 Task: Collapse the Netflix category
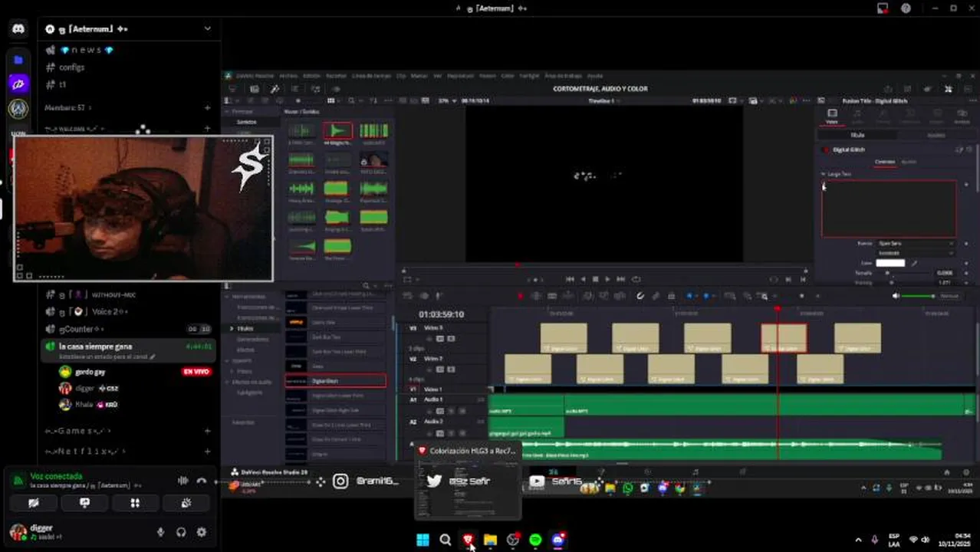click(85, 452)
